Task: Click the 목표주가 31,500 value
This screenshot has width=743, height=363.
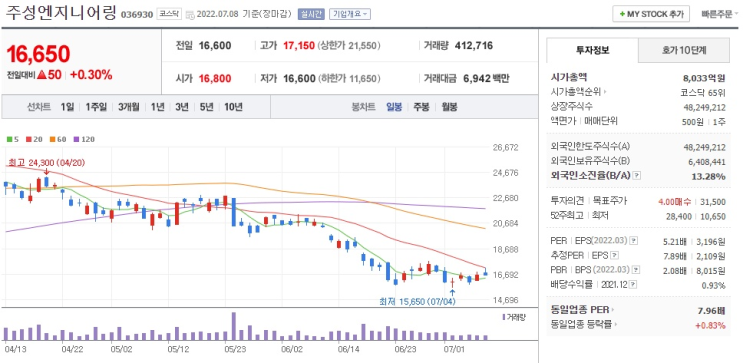Action: coord(713,202)
